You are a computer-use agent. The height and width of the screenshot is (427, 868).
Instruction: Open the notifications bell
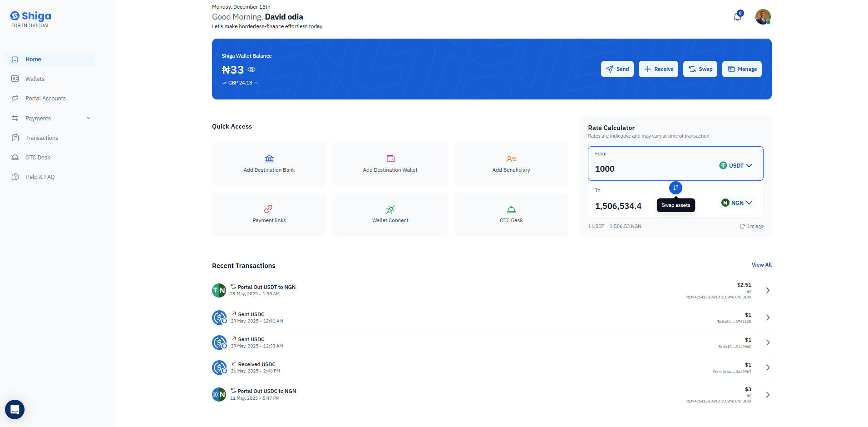[x=738, y=17]
